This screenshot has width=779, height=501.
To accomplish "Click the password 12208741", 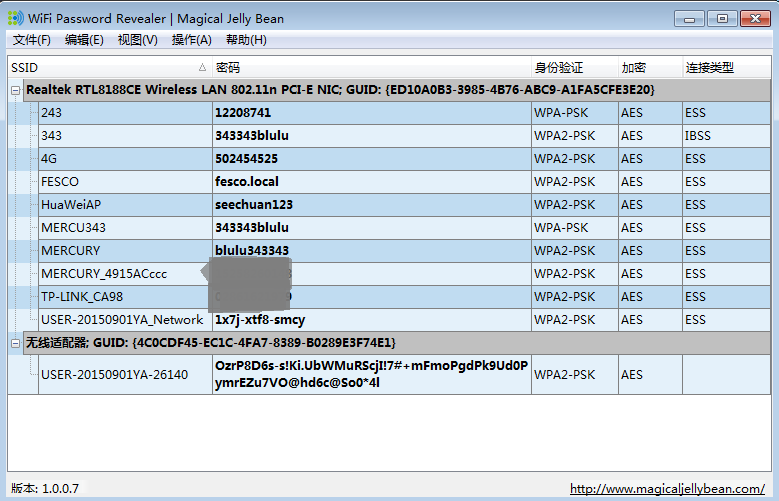I will coord(243,113).
